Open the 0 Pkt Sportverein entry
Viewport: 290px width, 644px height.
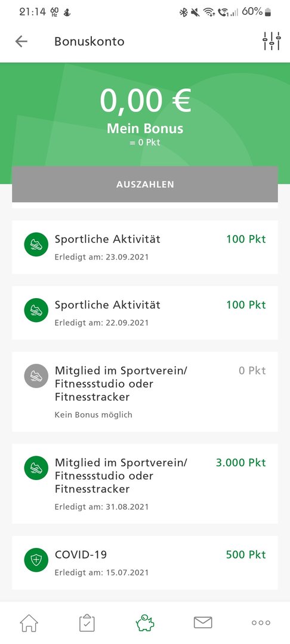click(x=145, y=392)
